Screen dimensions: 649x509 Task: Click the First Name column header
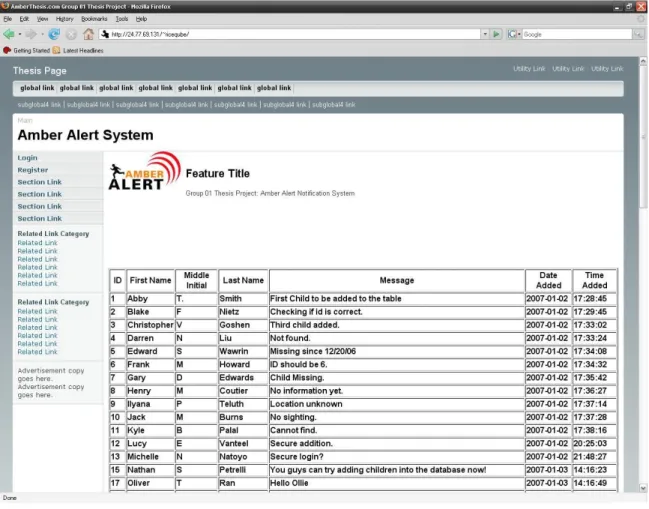click(x=150, y=281)
